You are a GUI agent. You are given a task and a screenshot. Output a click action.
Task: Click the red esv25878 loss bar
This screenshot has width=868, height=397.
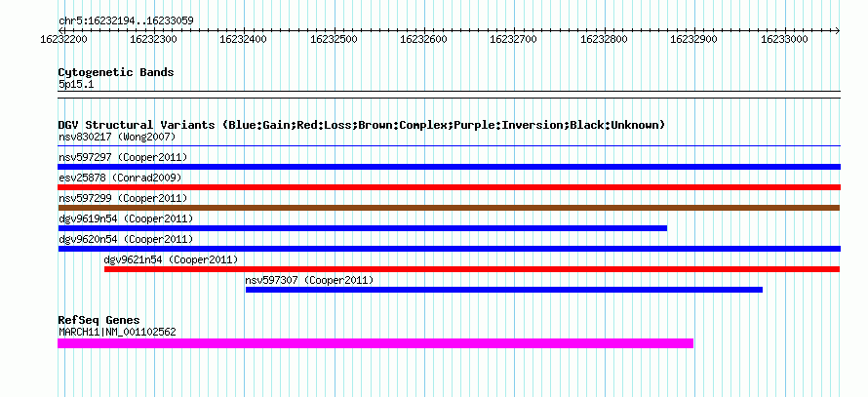point(449,187)
